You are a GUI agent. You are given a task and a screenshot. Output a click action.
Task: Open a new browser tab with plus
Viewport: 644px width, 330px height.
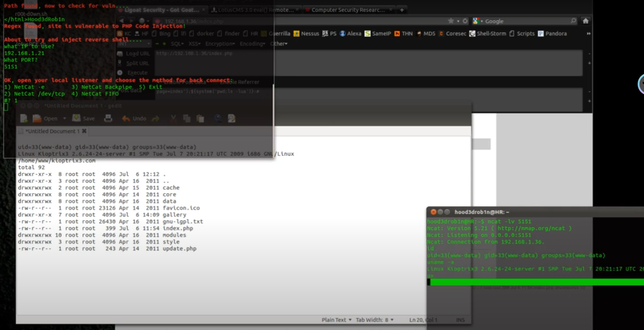(x=402, y=10)
